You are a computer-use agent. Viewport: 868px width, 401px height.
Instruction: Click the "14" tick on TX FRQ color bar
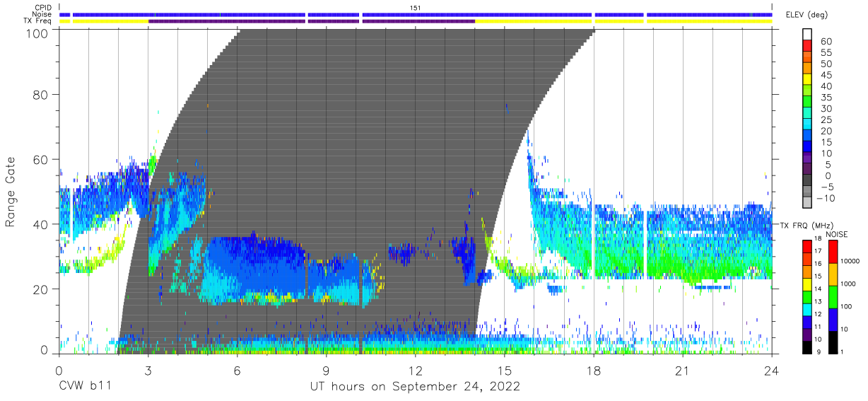coord(819,289)
